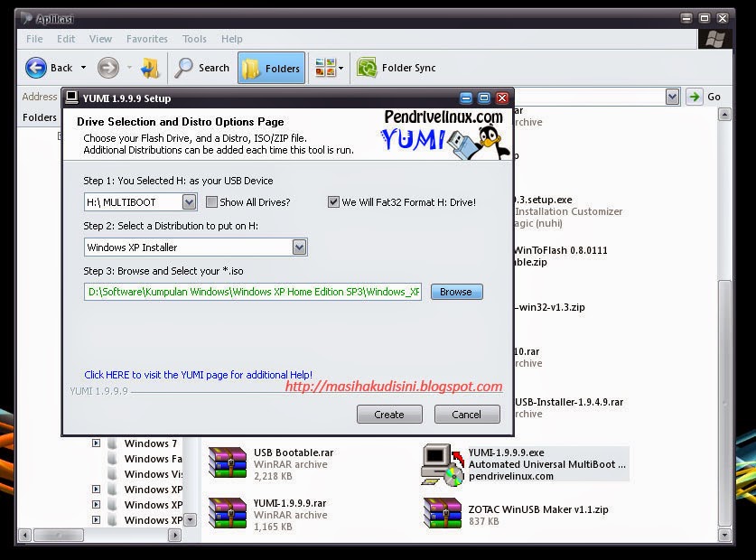The height and width of the screenshot is (560, 756).
Task: Open the H:\ MULTIBOOT drive dropdown
Action: 189,202
